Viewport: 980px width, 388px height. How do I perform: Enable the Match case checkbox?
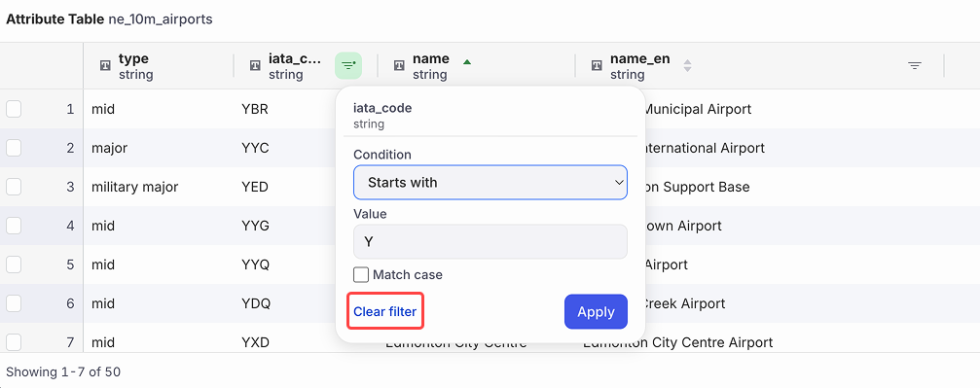point(361,275)
